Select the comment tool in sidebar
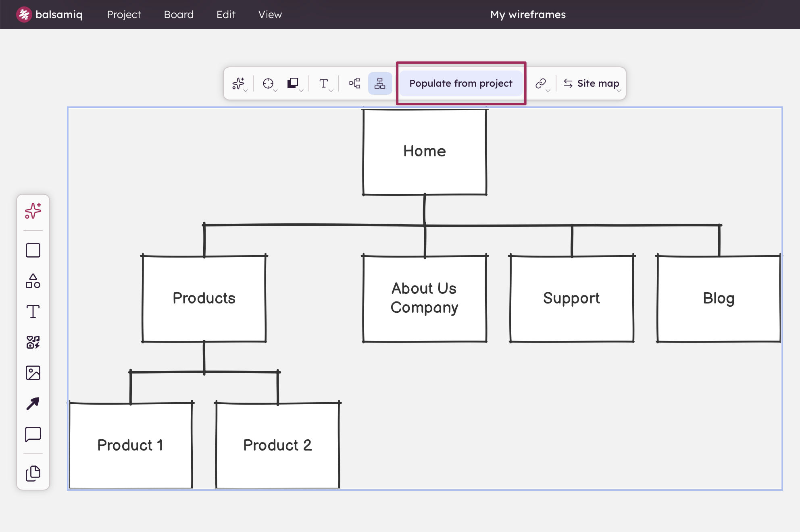Image resolution: width=800 pixels, height=532 pixels. [x=33, y=434]
